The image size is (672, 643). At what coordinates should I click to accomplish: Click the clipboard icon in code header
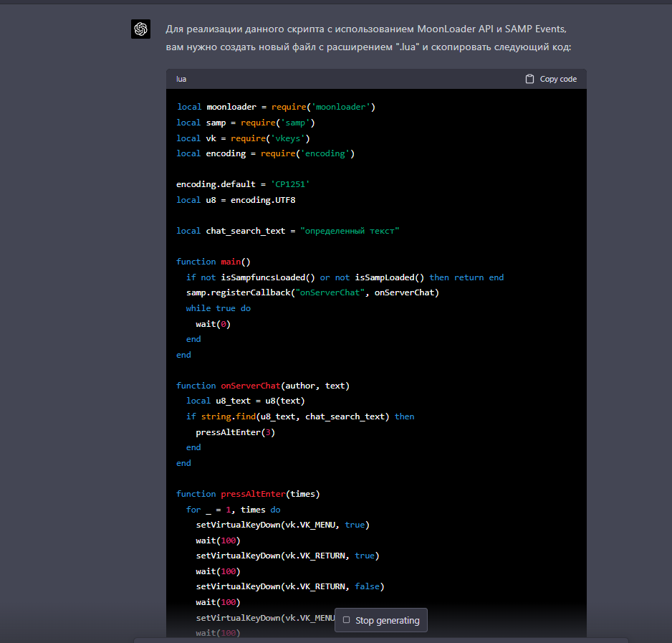529,79
